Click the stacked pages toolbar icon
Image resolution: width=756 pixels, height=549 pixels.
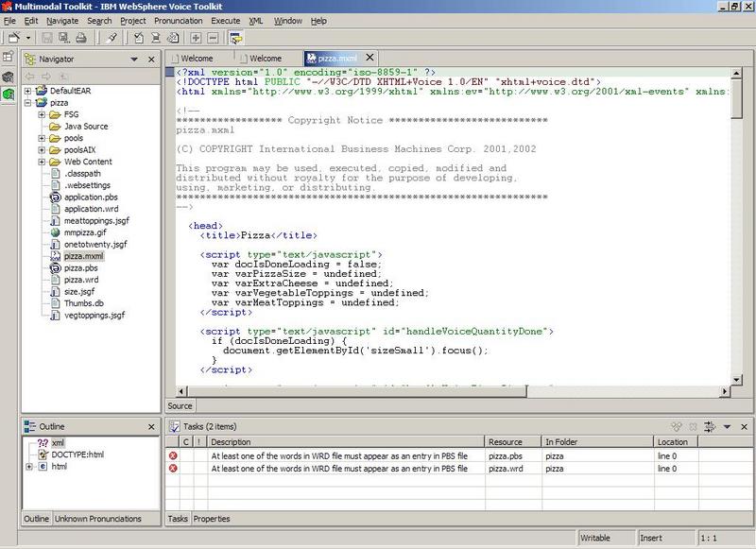click(x=173, y=38)
